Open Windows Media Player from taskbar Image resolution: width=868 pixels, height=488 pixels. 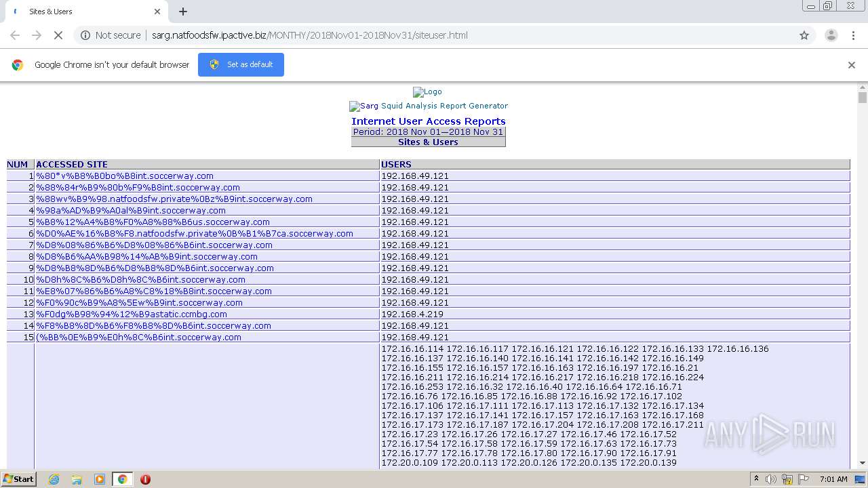pos(100,479)
